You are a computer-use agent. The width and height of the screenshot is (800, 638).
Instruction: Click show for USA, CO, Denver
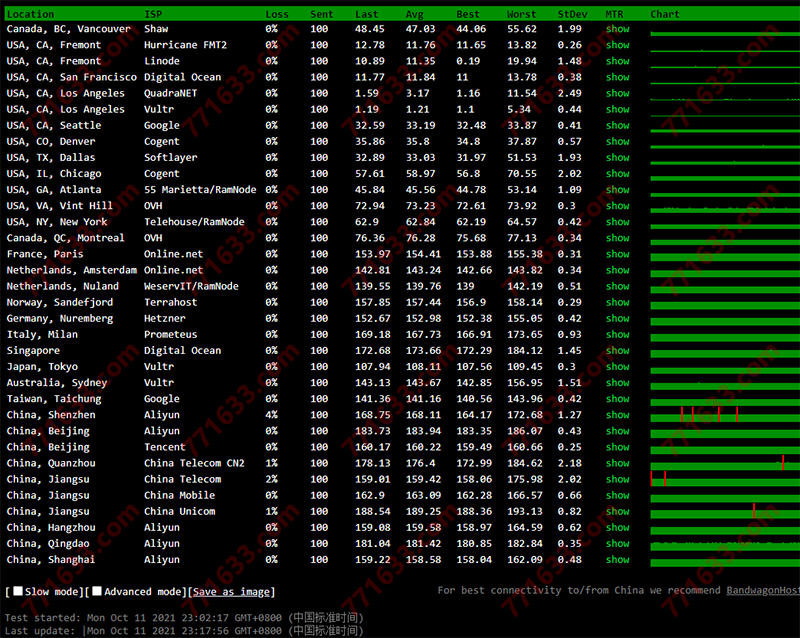tap(617, 141)
